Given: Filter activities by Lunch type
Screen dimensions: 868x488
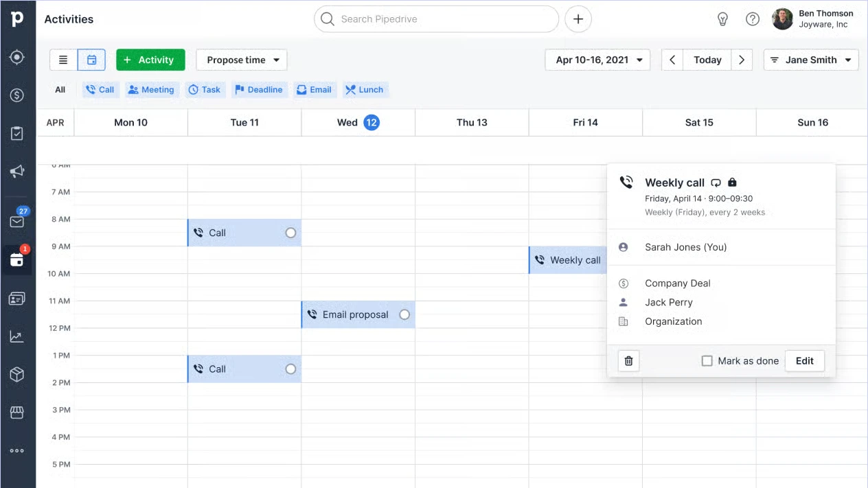Looking at the screenshot, I should pos(365,89).
